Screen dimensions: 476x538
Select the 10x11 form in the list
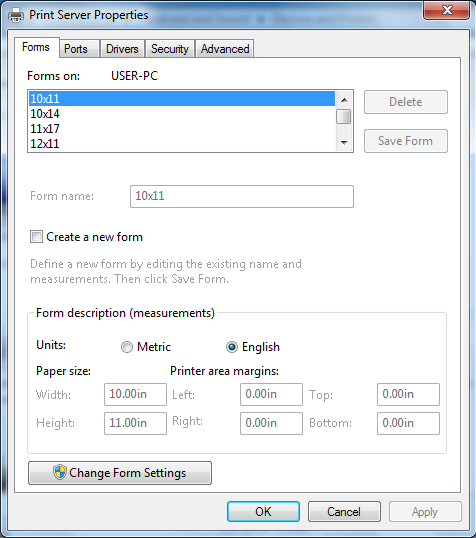[182, 99]
